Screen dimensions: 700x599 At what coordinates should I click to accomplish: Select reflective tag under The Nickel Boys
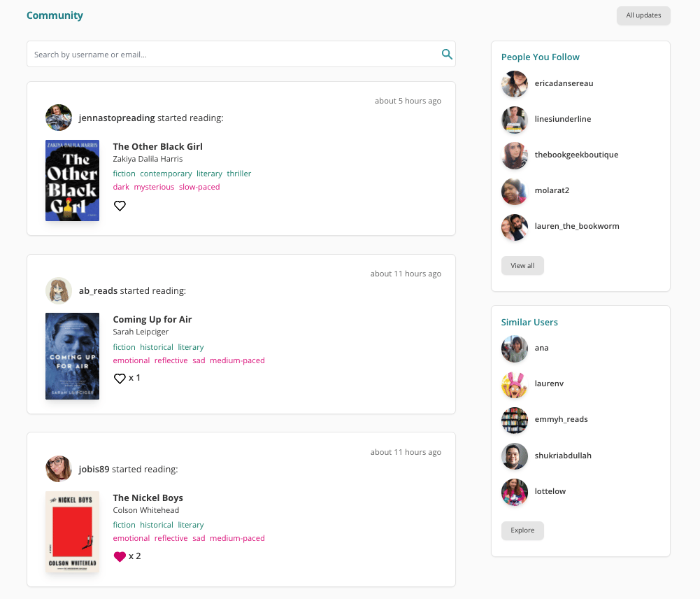pos(171,538)
